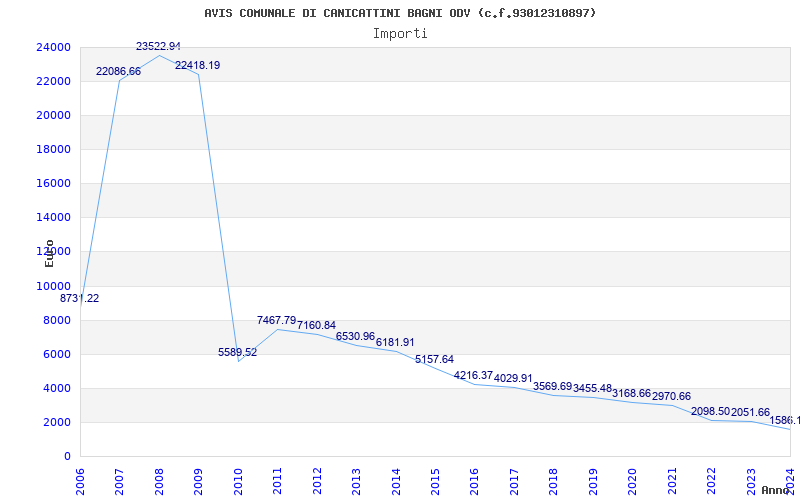Click the 23522.94 peak data label
The width and height of the screenshot is (800, 500).
[x=158, y=46]
